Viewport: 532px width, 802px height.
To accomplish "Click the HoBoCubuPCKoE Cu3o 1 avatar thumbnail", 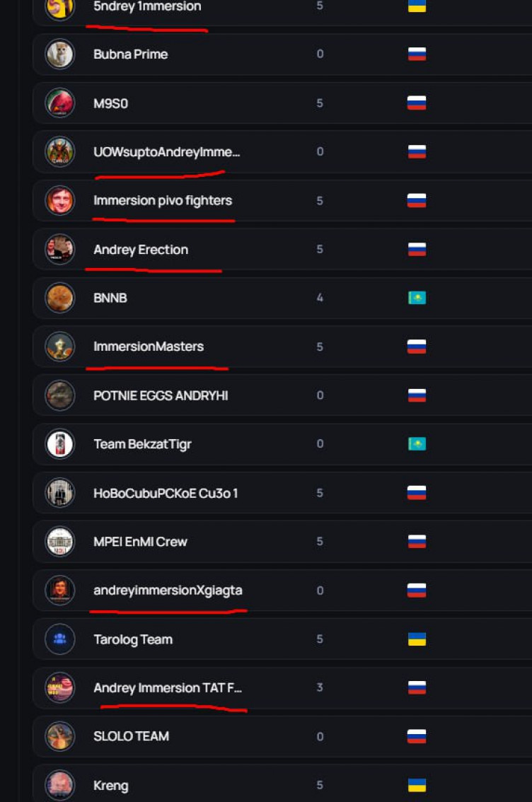I will pyautogui.click(x=60, y=493).
